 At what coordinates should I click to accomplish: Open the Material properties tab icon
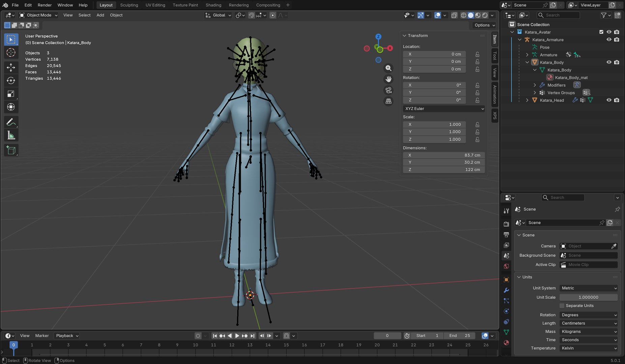[x=506, y=343]
